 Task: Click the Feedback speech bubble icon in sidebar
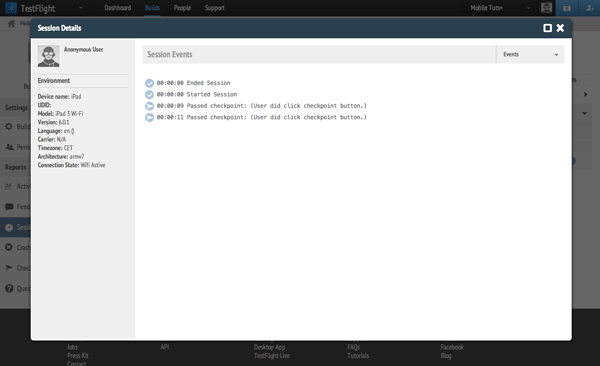pos(9,207)
